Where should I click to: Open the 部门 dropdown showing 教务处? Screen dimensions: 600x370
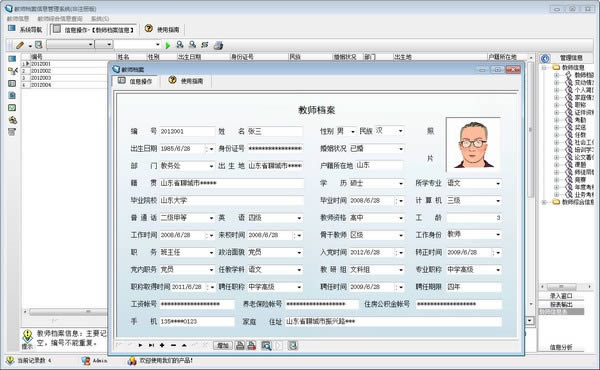point(211,166)
